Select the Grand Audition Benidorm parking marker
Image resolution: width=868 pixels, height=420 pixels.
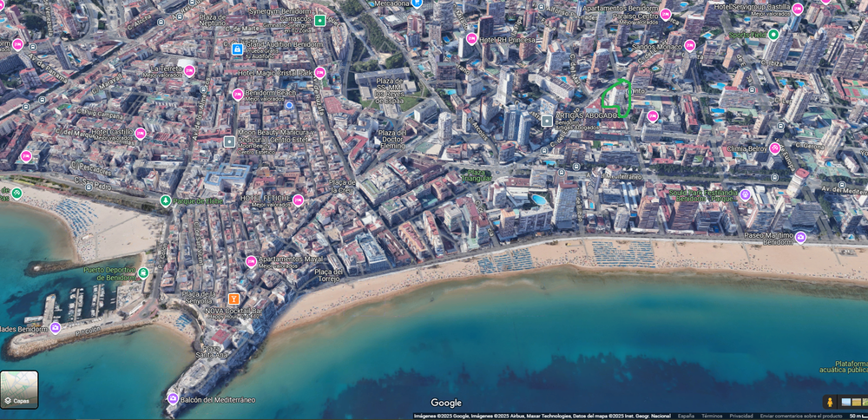[237, 49]
